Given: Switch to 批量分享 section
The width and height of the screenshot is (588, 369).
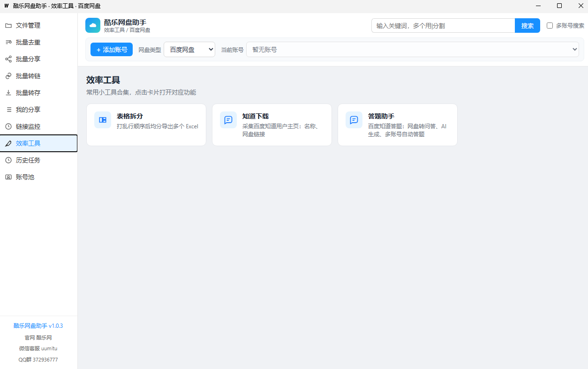Looking at the screenshot, I should [x=38, y=59].
